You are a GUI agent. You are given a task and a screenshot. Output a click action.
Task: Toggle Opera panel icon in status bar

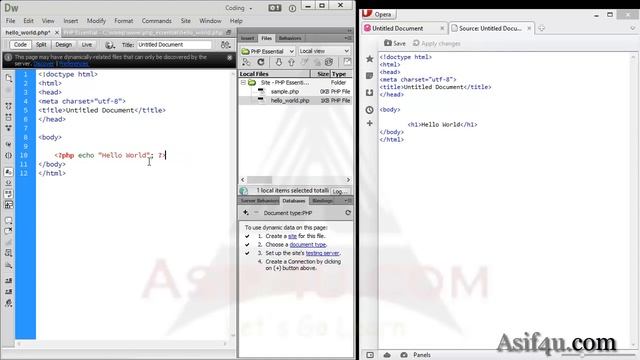tap(370, 355)
